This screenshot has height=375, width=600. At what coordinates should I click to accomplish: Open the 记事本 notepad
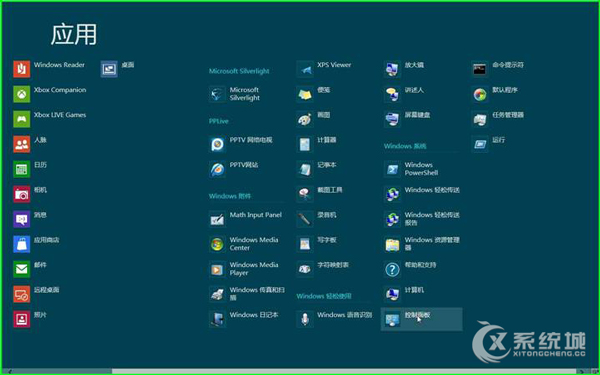point(316,169)
